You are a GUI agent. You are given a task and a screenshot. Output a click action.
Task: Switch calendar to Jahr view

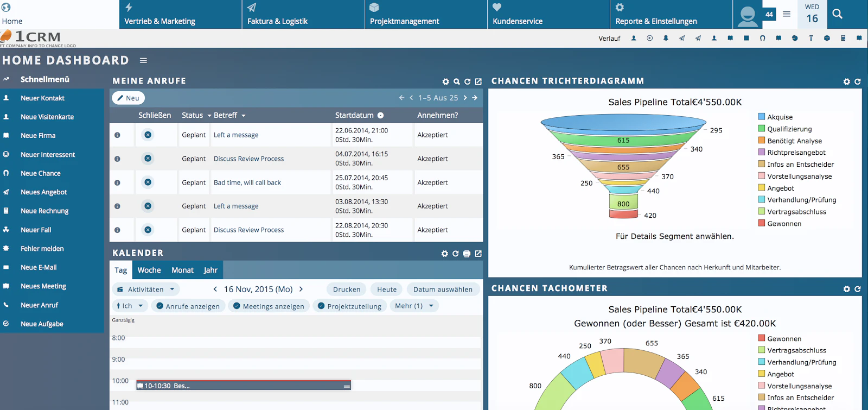pos(210,270)
